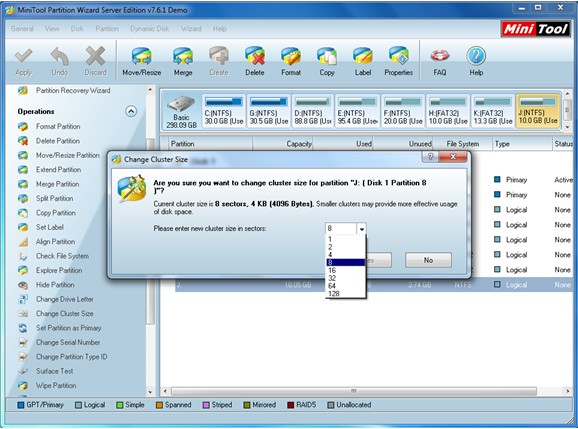Open Help question-mark icon

pyautogui.click(x=476, y=56)
